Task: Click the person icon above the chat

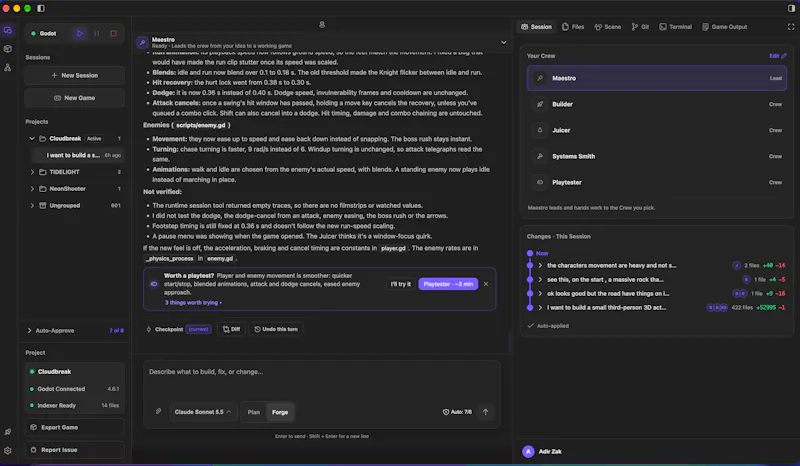Action: (322, 24)
